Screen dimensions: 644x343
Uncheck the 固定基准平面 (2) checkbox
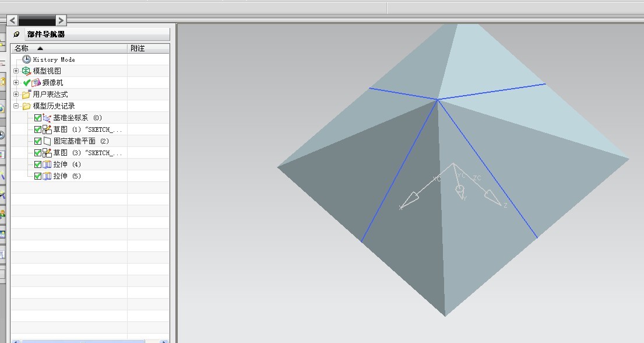pyautogui.click(x=38, y=141)
